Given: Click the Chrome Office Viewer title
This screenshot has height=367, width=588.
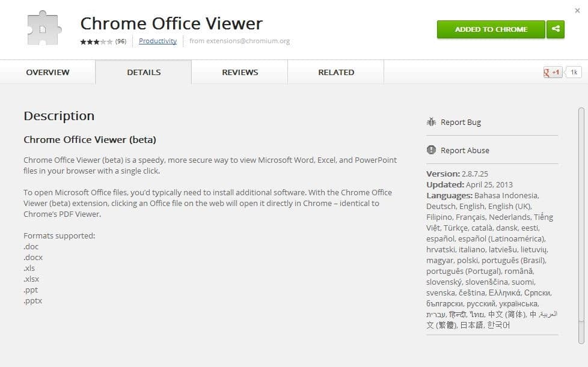Looking at the screenshot, I should click(x=171, y=23).
